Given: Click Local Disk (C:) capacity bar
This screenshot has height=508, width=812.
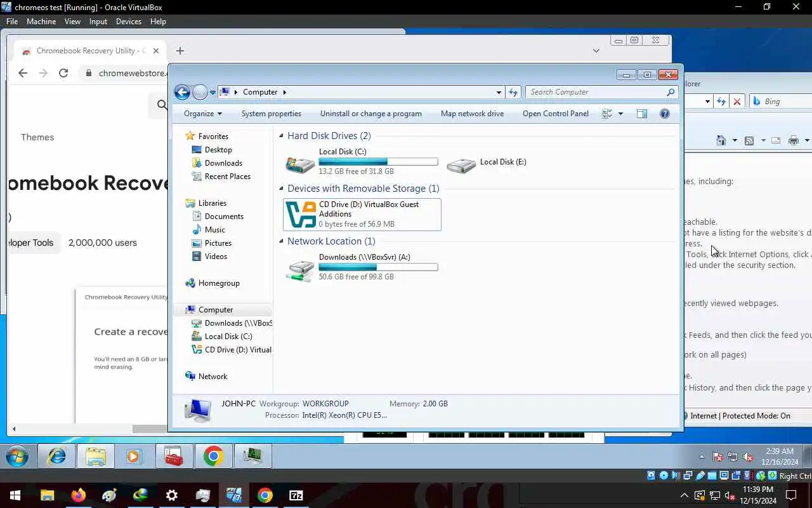Looking at the screenshot, I should coord(378,162).
